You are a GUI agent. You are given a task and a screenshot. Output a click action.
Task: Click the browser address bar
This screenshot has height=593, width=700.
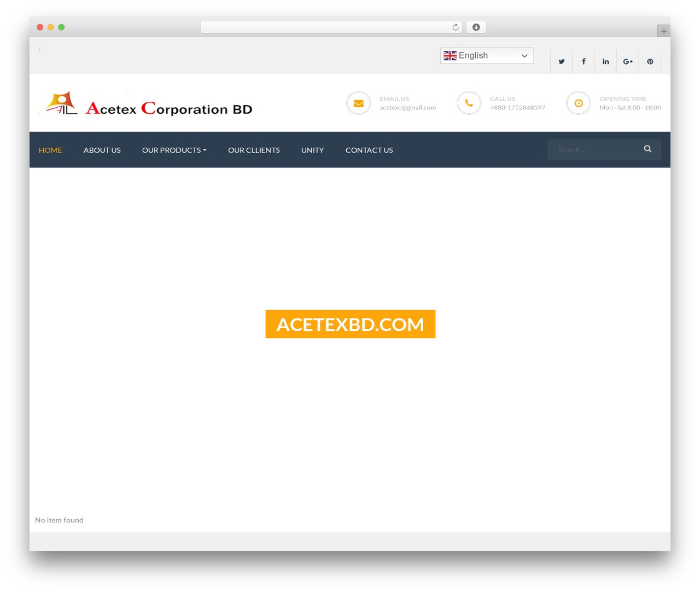click(331, 27)
